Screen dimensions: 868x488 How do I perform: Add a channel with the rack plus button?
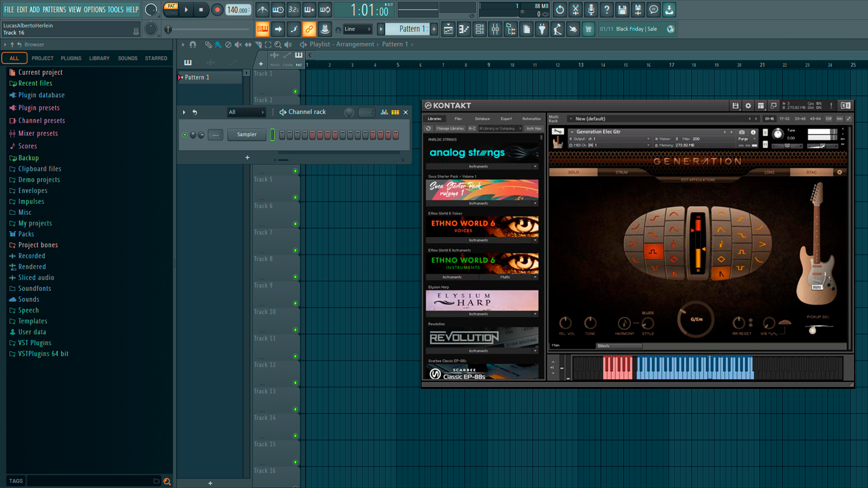pyautogui.click(x=247, y=158)
